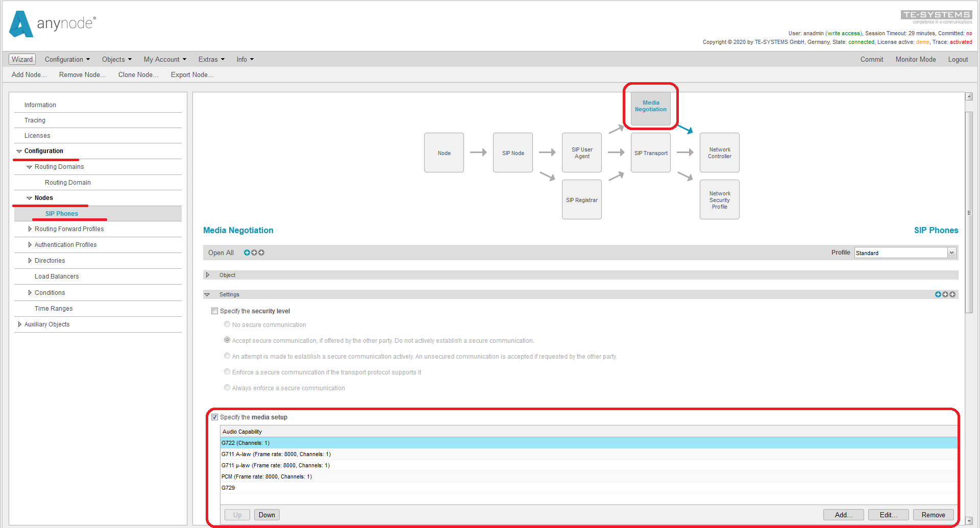980x528 pixels.
Task: Uncheck Specify the media setup checkbox
Action: 215,417
